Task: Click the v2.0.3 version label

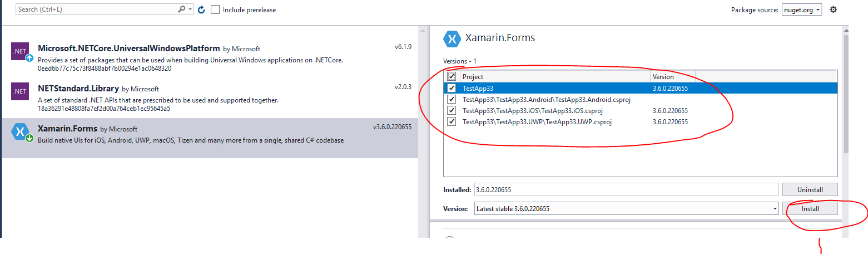Action: (403, 87)
